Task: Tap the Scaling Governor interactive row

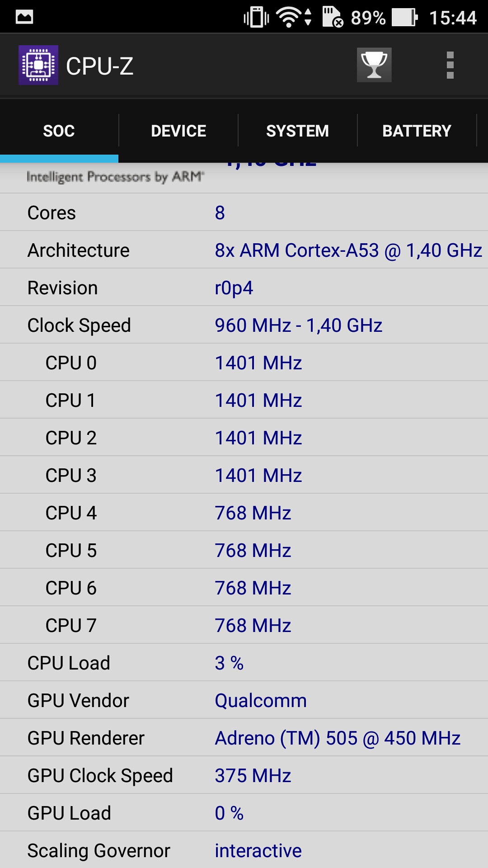Action: [244, 850]
